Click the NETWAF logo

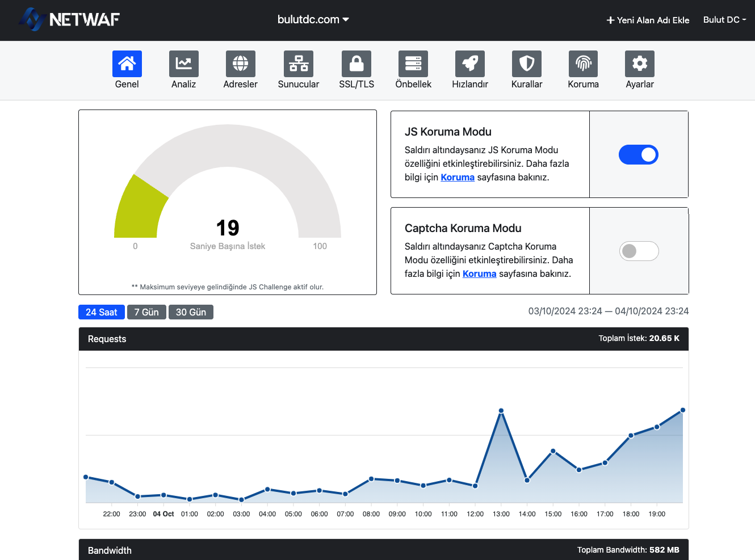coord(69,19)
